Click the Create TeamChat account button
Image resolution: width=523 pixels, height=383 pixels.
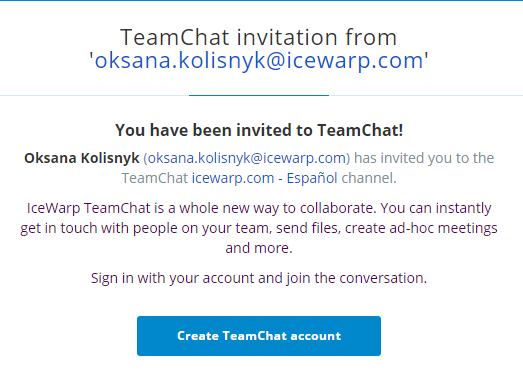click(259, 336)
